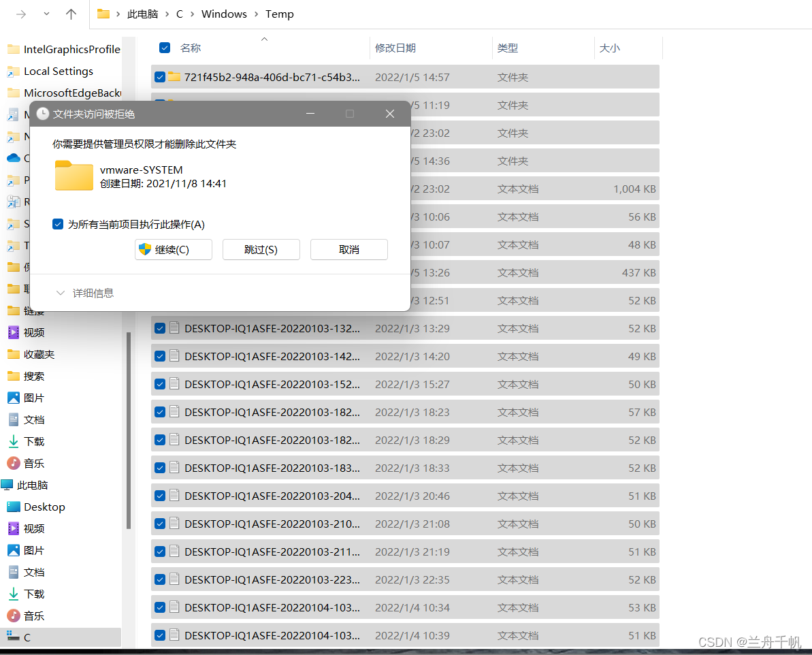
Task: Uncheck the file modified 2022/1/3 15:27
Action: coord(160,385)
